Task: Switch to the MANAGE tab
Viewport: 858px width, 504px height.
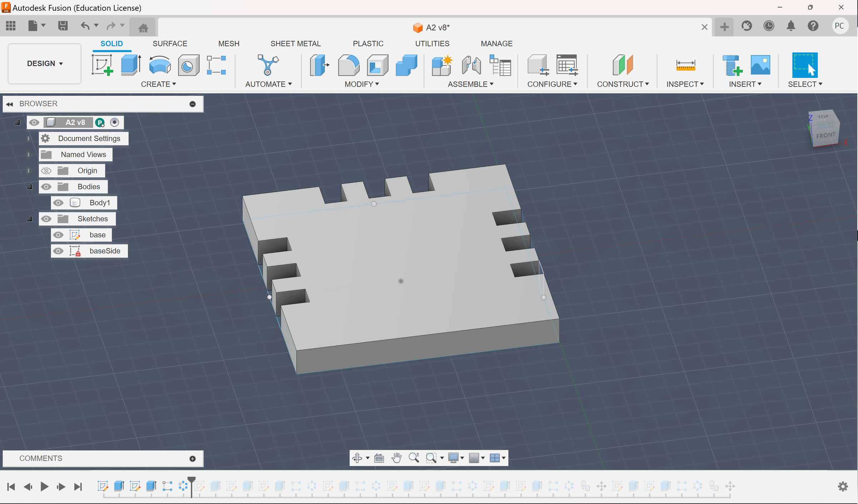Action: (x=497, y=44)
